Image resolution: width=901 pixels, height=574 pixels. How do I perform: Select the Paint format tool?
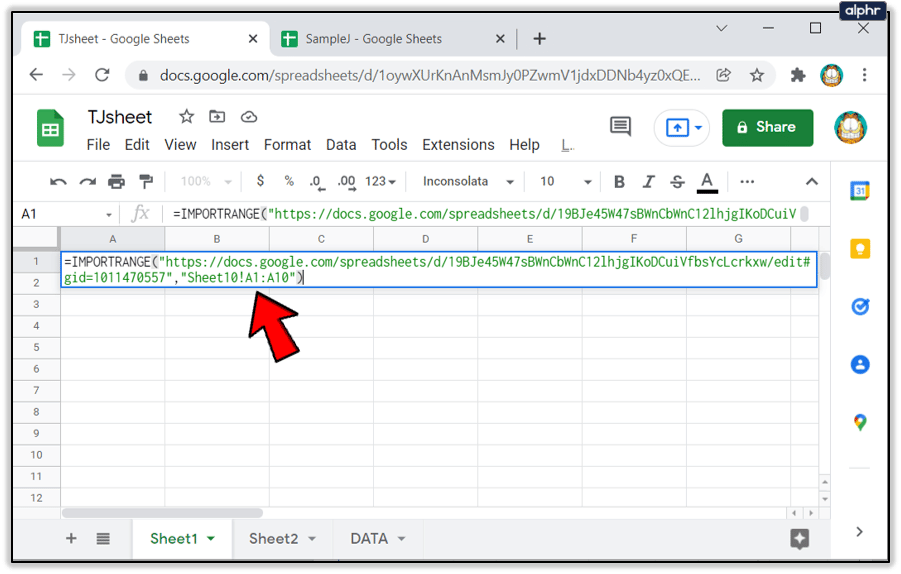(146, 182)
